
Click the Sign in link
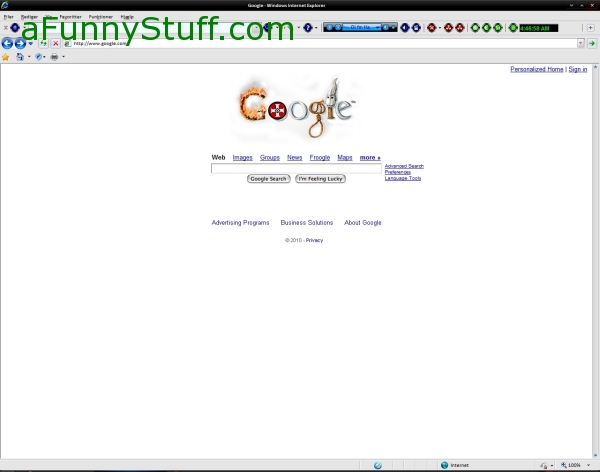tap(578, 69)
